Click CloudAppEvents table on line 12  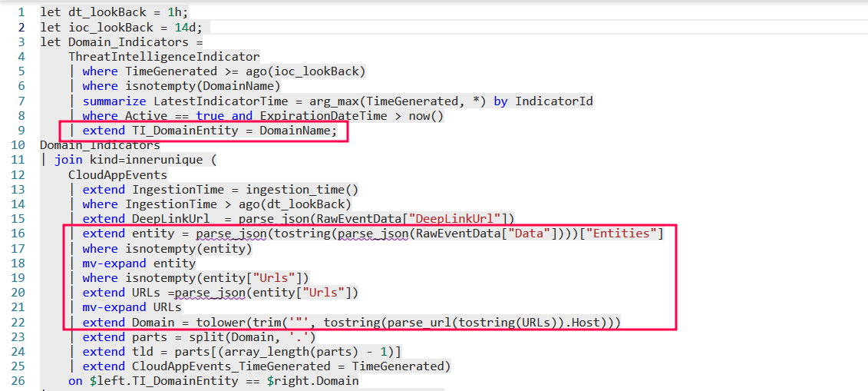[x=118, y=175]
